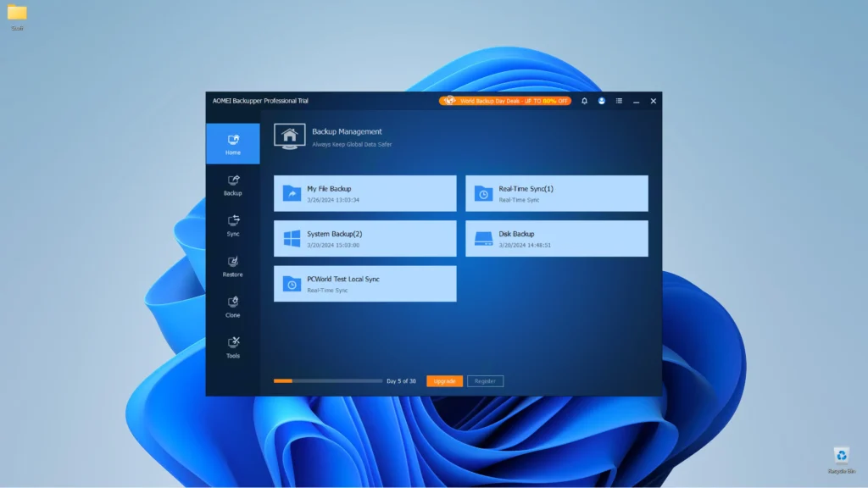Click the trial days progress bar
The width and height of the screenshot is (868, 488).
328,380
